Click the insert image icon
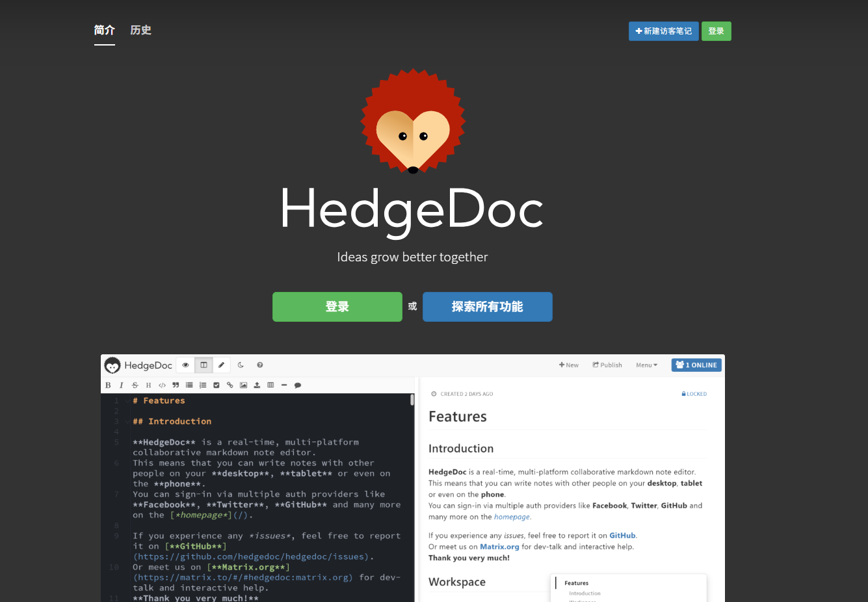The height and width of the screenshot is (602, 868). (x=243, y=386)
